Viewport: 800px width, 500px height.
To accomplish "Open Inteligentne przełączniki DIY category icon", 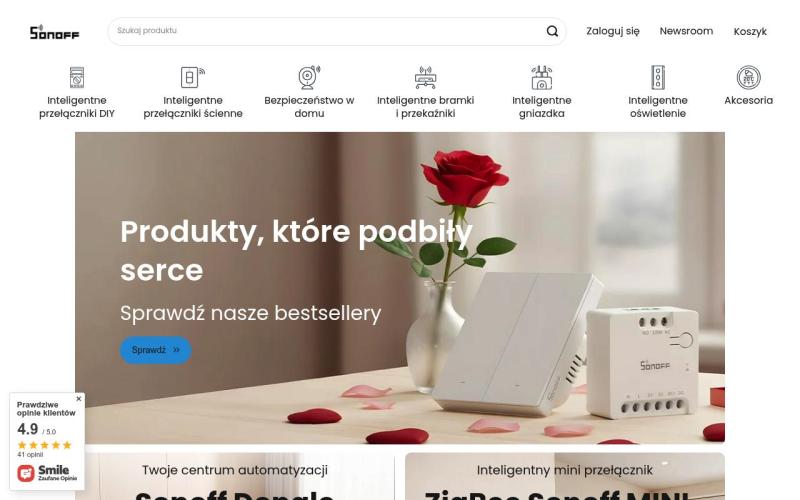I will (x=77, y=78).
